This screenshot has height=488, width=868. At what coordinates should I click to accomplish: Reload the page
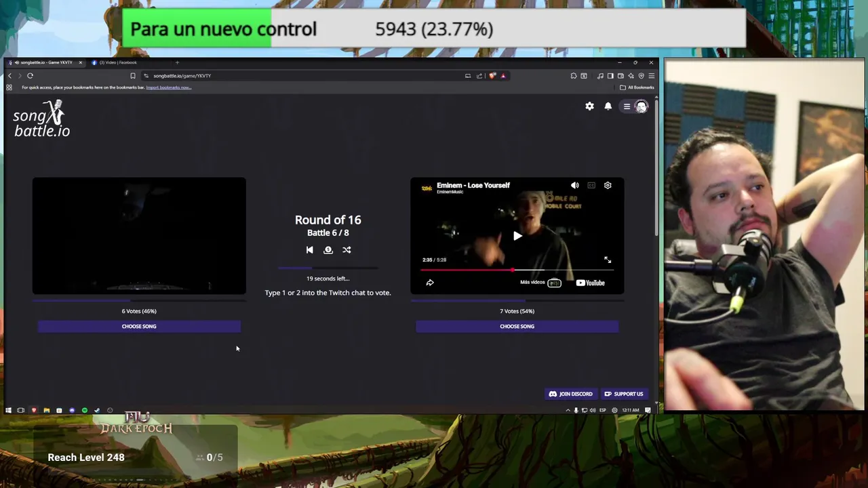pos(30,76)
